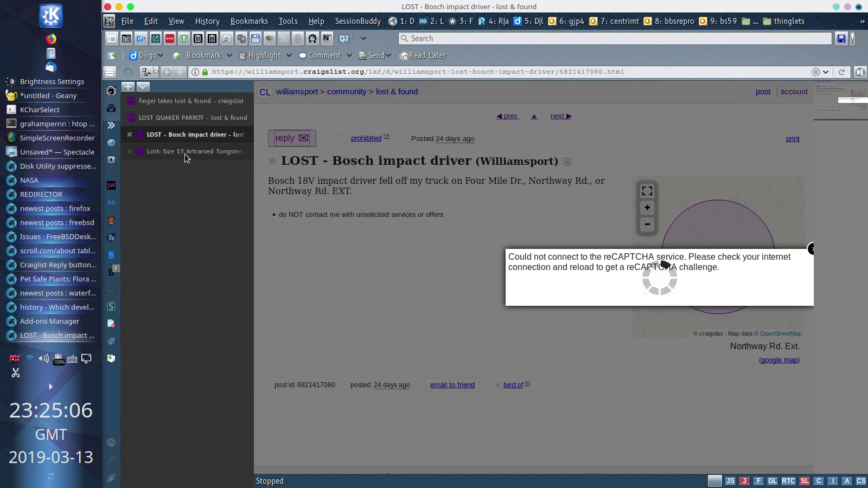Expand the Bookmark dropdown arrow

tap(229, 55)
